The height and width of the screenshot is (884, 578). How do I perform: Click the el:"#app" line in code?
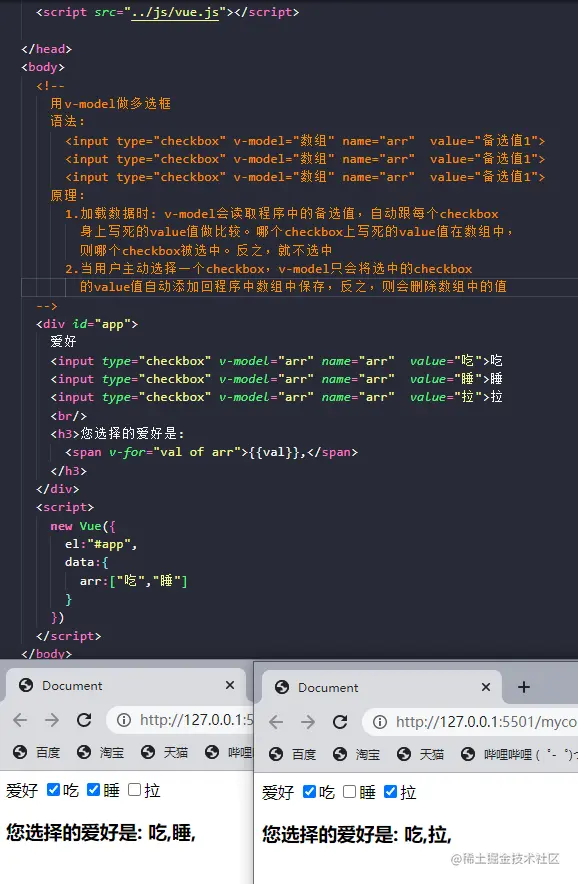coord(101,544)
